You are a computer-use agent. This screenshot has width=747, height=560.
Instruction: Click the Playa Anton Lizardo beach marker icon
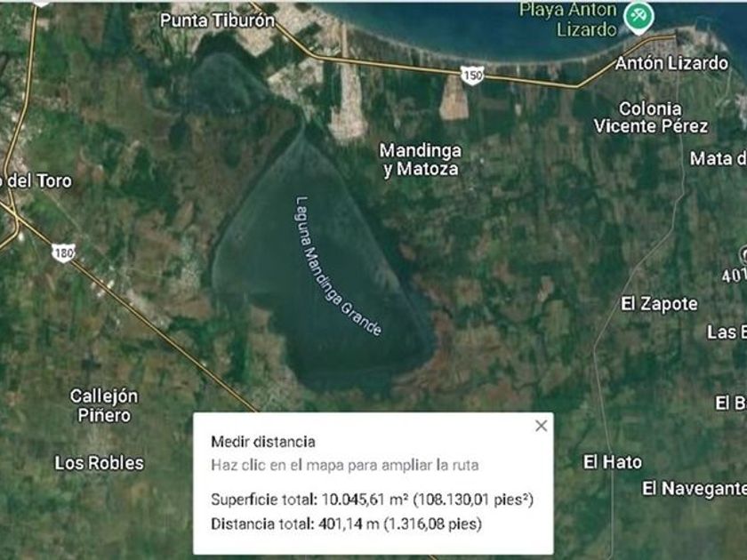coord(639,16)
